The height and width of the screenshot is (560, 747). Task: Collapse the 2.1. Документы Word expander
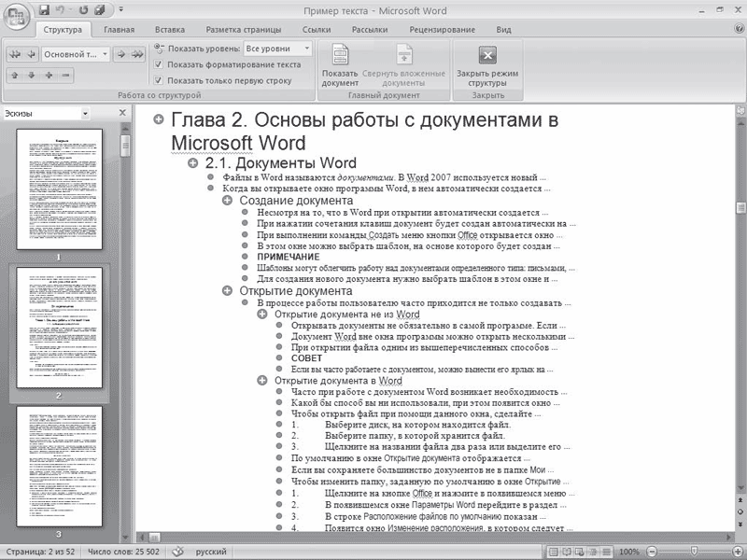pyautogui.click(x=193, y=163)
